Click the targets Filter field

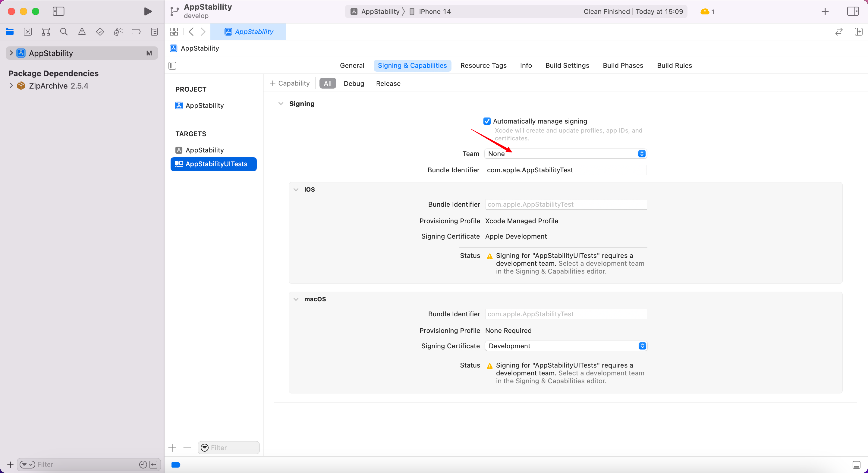click(228, 448)
